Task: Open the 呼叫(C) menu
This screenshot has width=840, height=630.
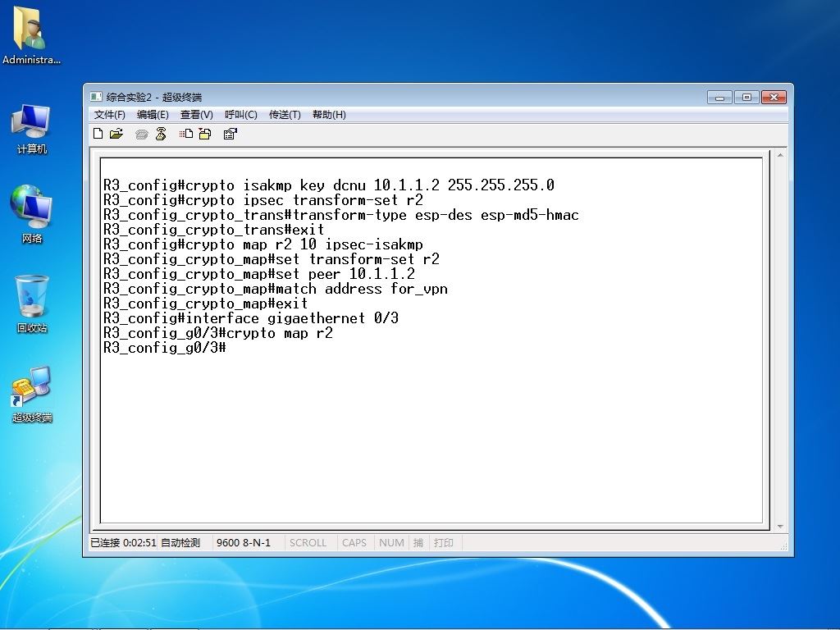Action: click(241, 115)
